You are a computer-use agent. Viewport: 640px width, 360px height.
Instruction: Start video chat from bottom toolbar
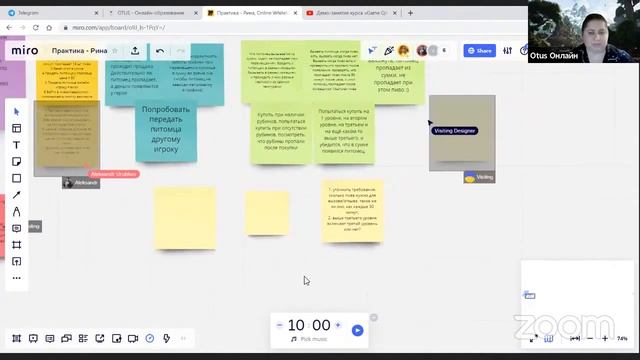(x=133, y=338)
